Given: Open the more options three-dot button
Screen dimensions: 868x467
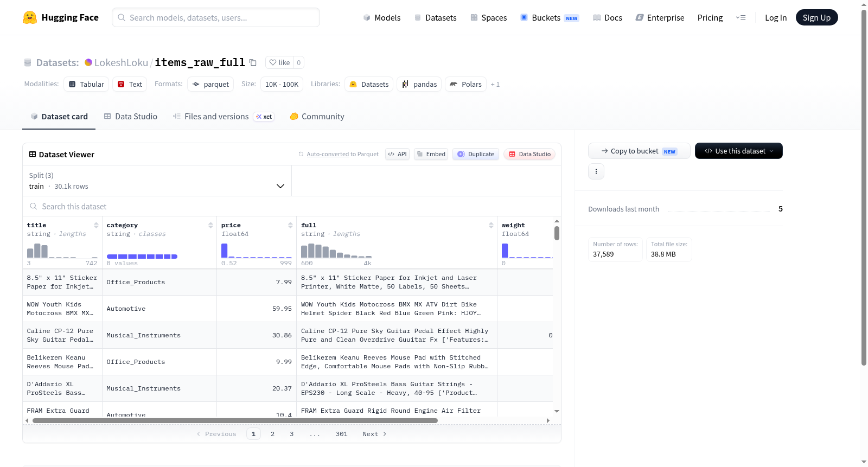Looking at the screenshot, I should coord(596,171).
